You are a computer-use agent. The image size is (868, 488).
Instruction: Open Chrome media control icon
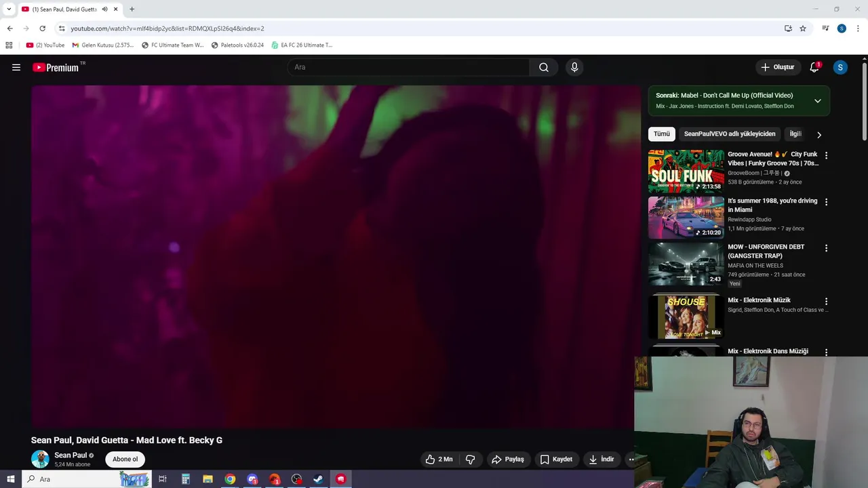[x=825, y=28]
